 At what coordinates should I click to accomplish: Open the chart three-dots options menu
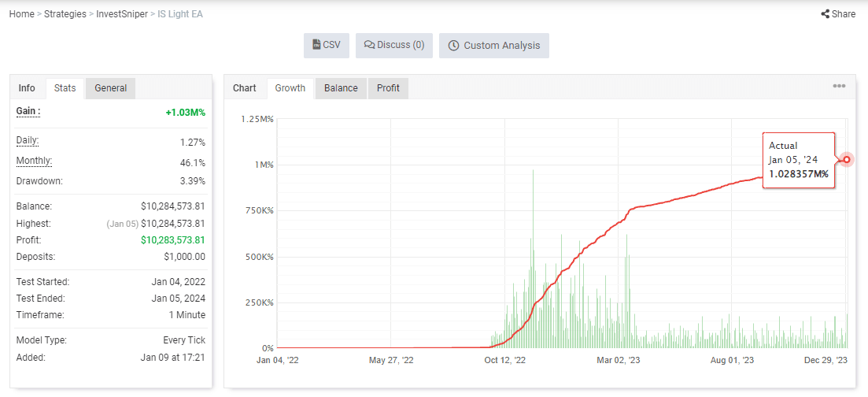[839, 86]
